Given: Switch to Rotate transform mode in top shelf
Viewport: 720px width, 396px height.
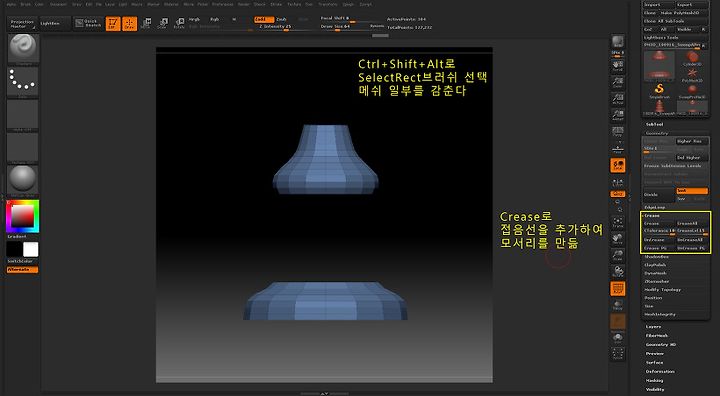Looking at the screenshot, I should [x=179, y=23].
